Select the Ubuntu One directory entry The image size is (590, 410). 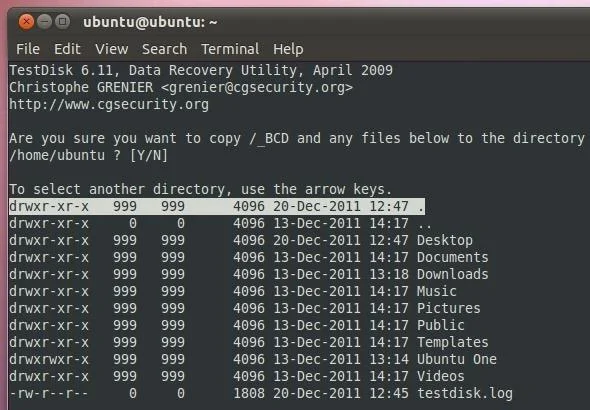point(253,359)
